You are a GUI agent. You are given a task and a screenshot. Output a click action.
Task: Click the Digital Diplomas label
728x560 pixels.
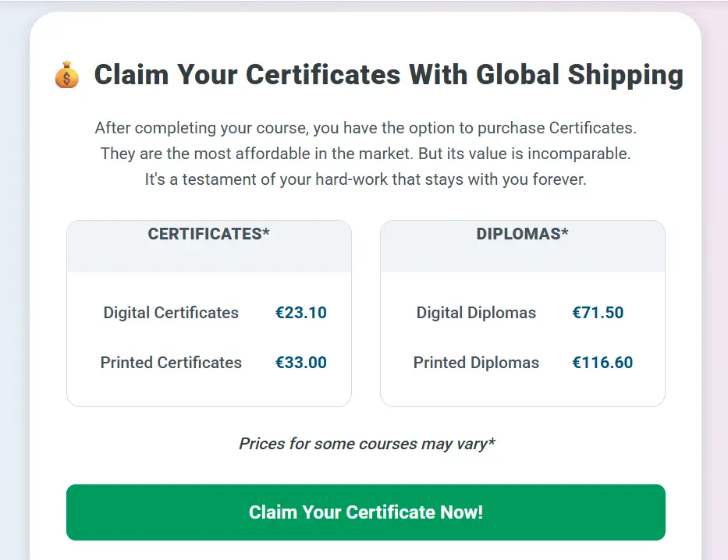click(x=476, y=313)
